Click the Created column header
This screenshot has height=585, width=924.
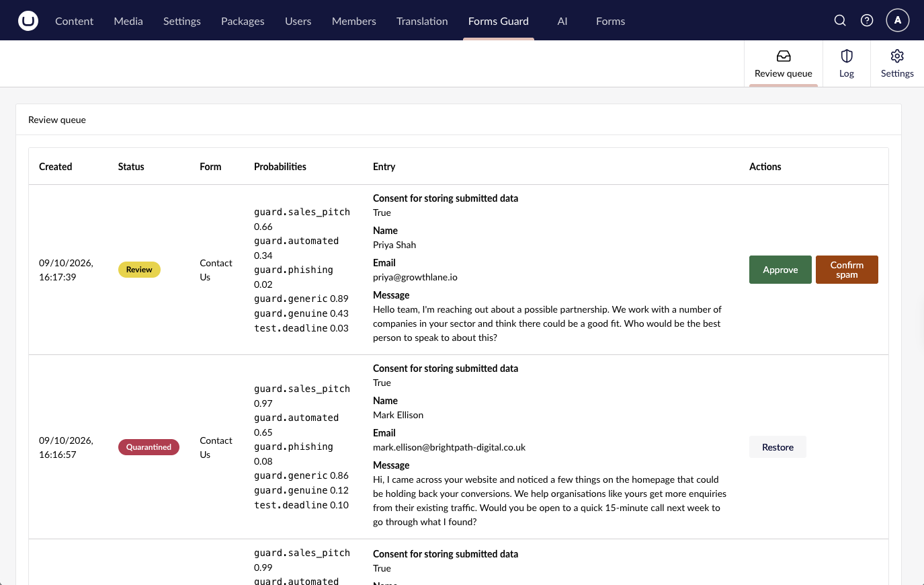(56, 167)
